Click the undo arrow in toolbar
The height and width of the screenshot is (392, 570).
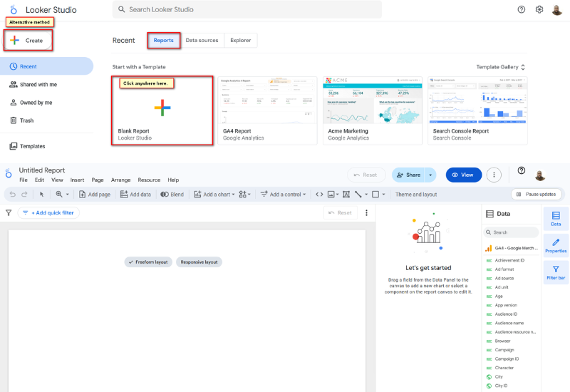13,195
